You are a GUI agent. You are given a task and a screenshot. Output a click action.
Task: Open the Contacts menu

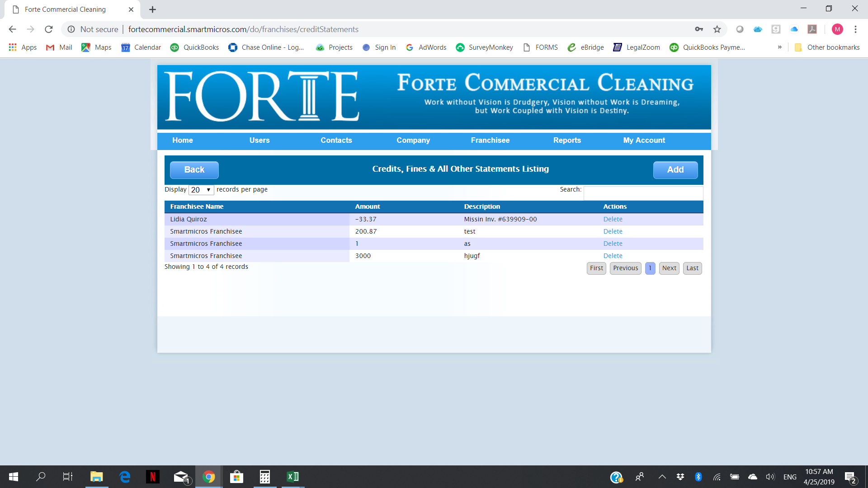336,141
